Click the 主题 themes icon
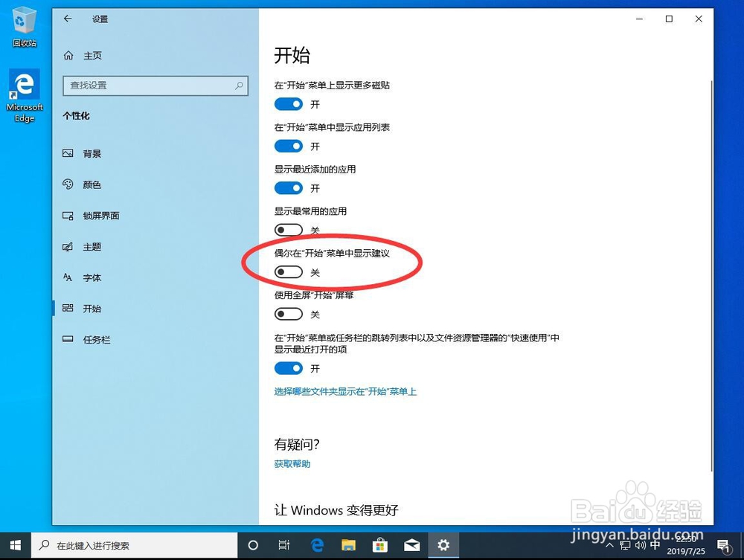Viewport: 744px width, 560px height. pyautogui.click(x=68, y=247)
